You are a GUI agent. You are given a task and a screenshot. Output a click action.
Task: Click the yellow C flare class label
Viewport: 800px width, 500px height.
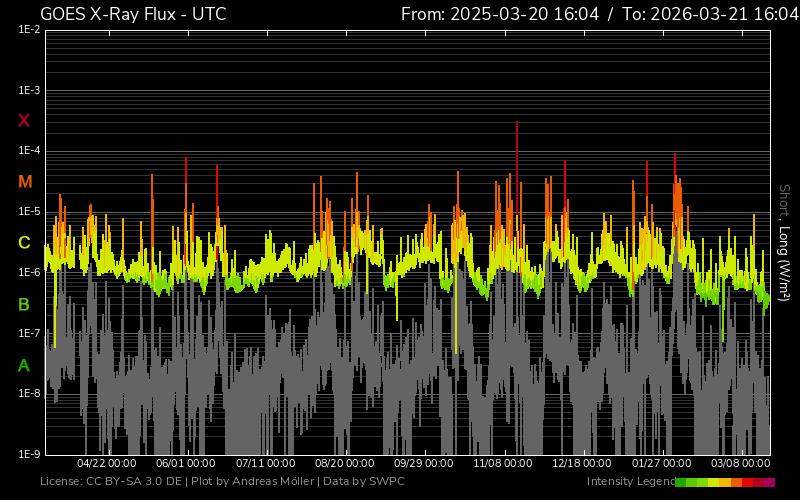(24, 243)
